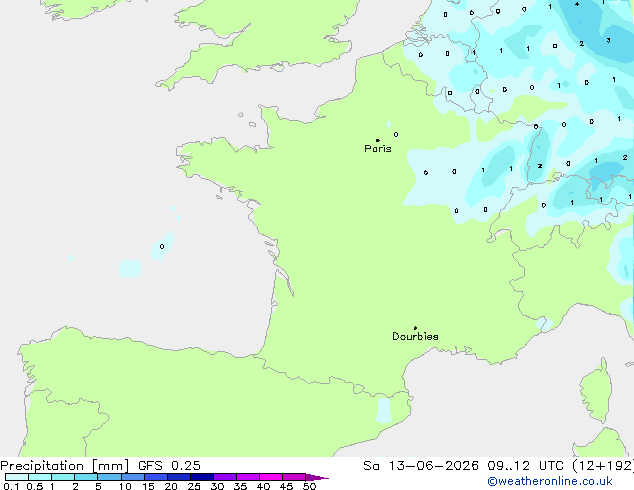Image resolution: width=634 pixels, height=490 pixels.
Task: Select the Dourbies location dot marker
Action: pyautogui.click(x=415, y=328)
